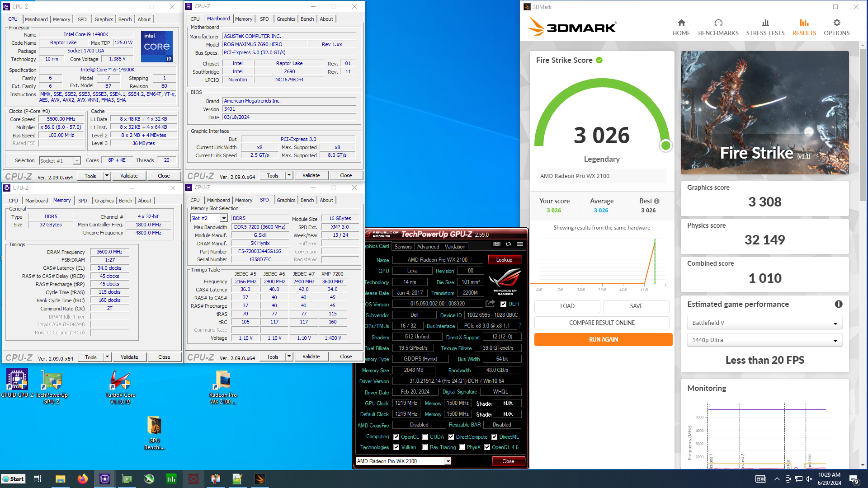Click the muted volume tray icon

[x=809, y=479]
